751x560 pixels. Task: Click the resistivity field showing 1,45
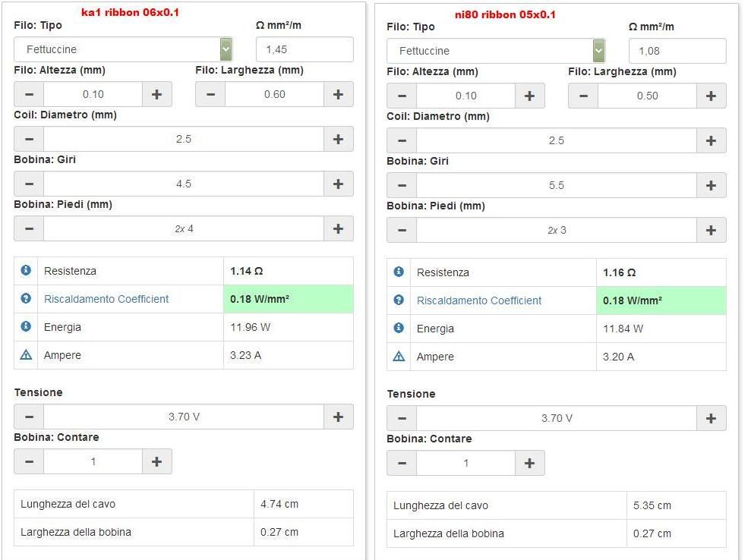click(x=305, y=49)
